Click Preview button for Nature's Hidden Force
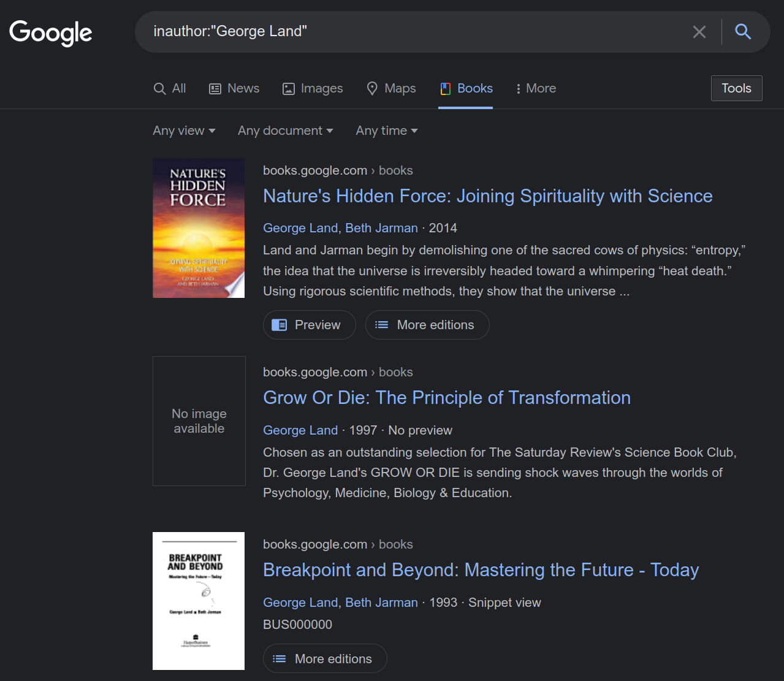Viewport: 784px width, 681px height. [x=310, y=325]
